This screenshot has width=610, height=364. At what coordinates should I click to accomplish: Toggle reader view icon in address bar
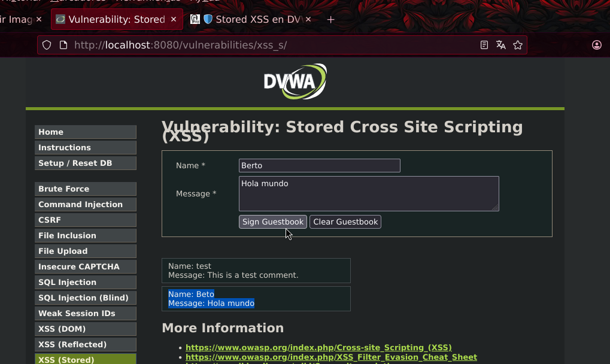484,45
